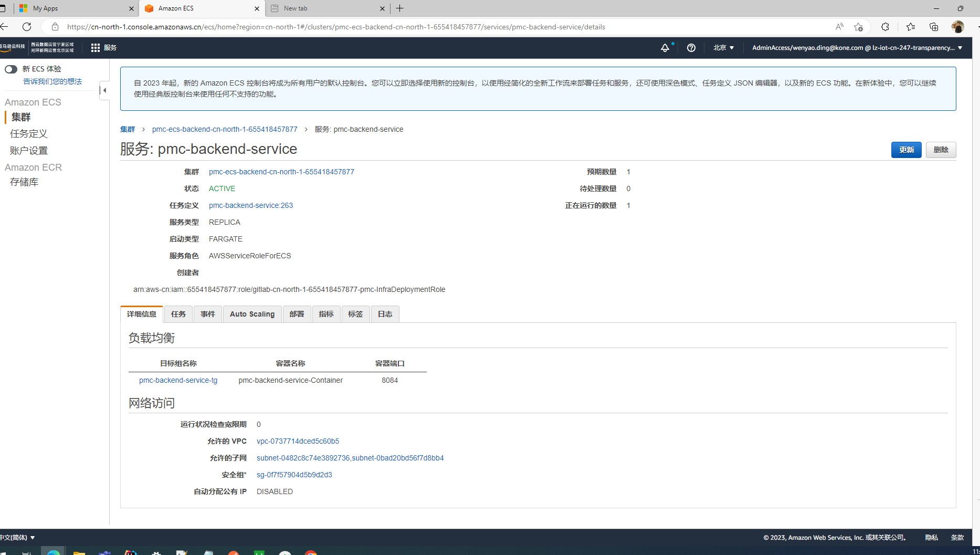Click the 告诉我们您的想法 feedback link

click(52, 82)
